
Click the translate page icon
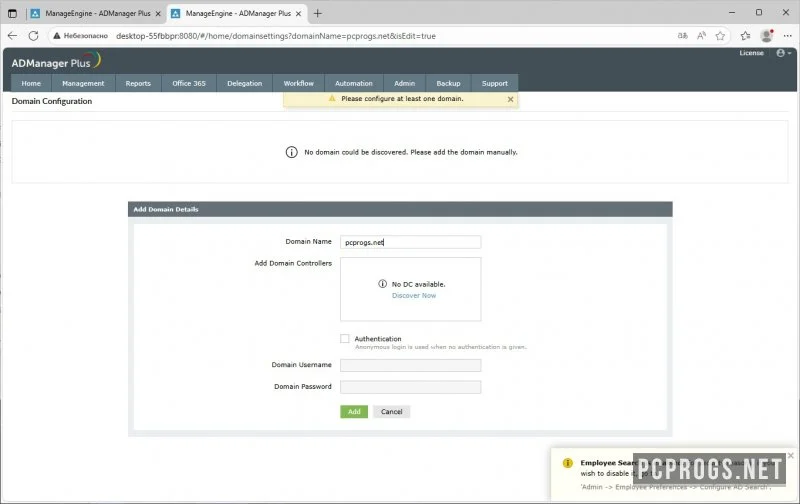pyautogui.click(x=683, y=36)
